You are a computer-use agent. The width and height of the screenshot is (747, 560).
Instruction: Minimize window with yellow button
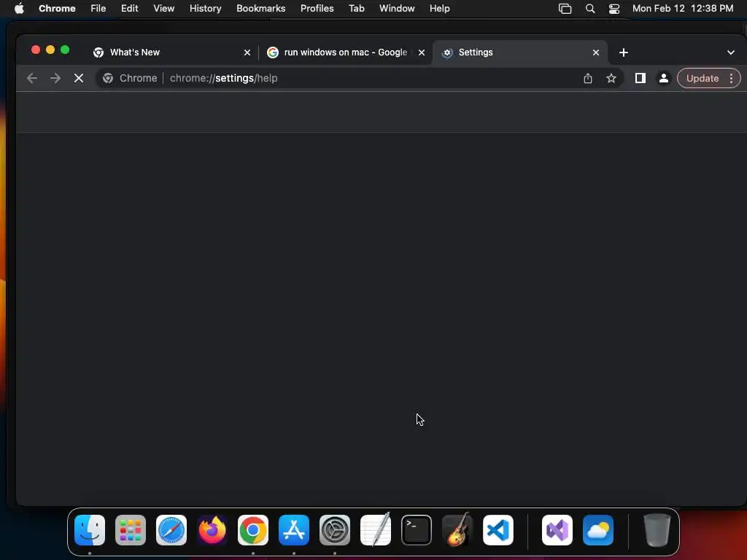click(x=50, y=50)
